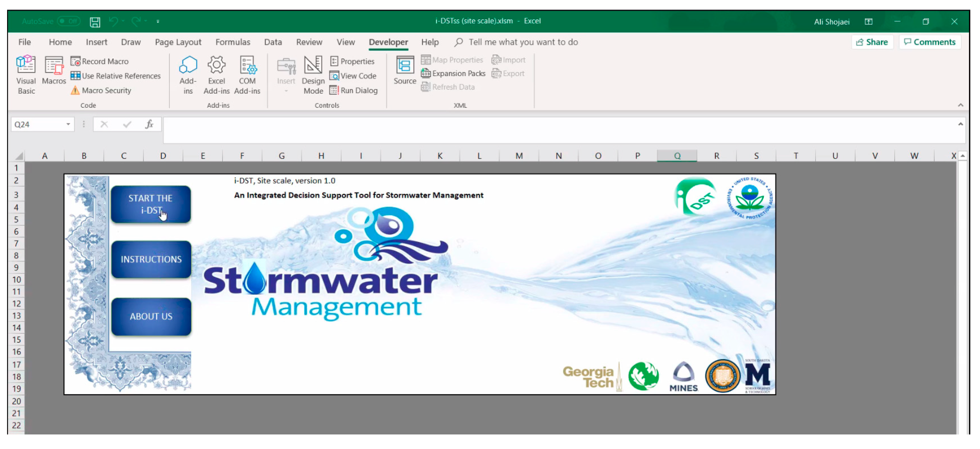Viewport: 980px width, 449px height.
Task: Expand the formula bar
Action: click(x=960, y=124)
